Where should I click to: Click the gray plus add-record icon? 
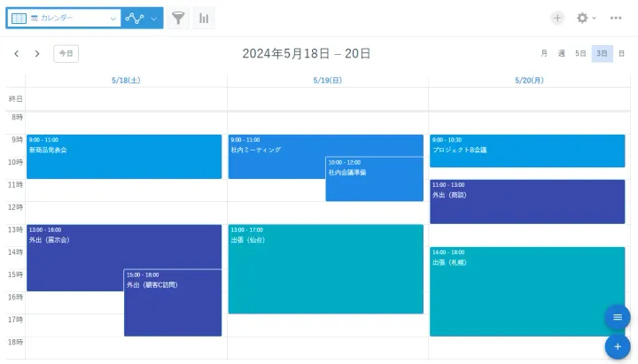tap(557, 18)
